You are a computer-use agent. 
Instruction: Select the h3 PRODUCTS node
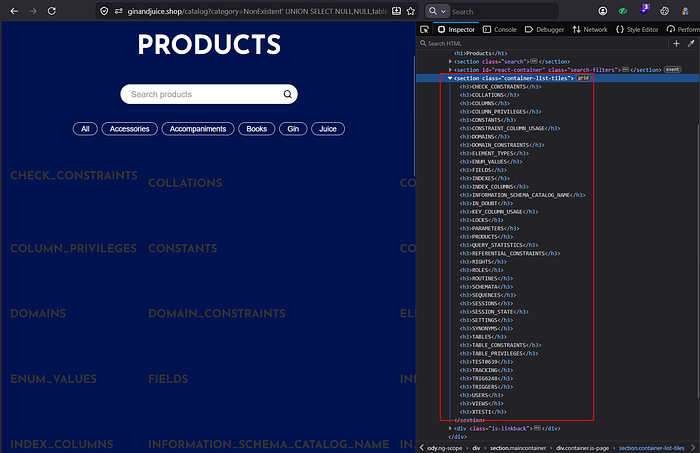487,237
